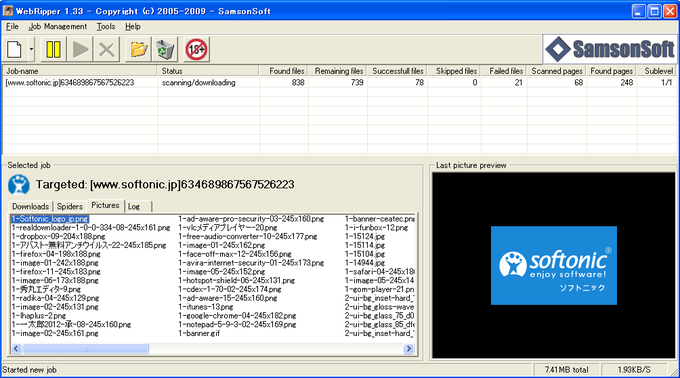This screenshot has height=378, width=680.
Task: Click the 1.93KB/S speed status entry
Action: 634,370
